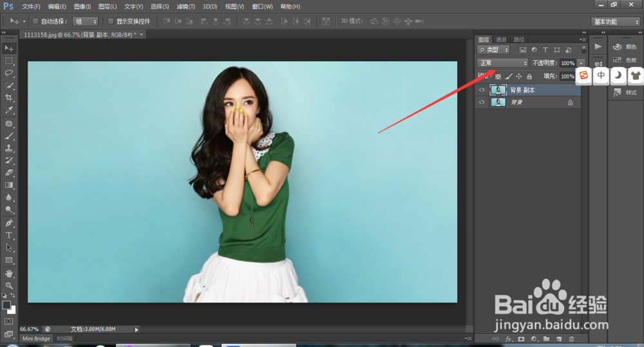Close the 1113158.jpg document tab
The height and width of the screenshot is (347, 644).
[x=141, y=35]
